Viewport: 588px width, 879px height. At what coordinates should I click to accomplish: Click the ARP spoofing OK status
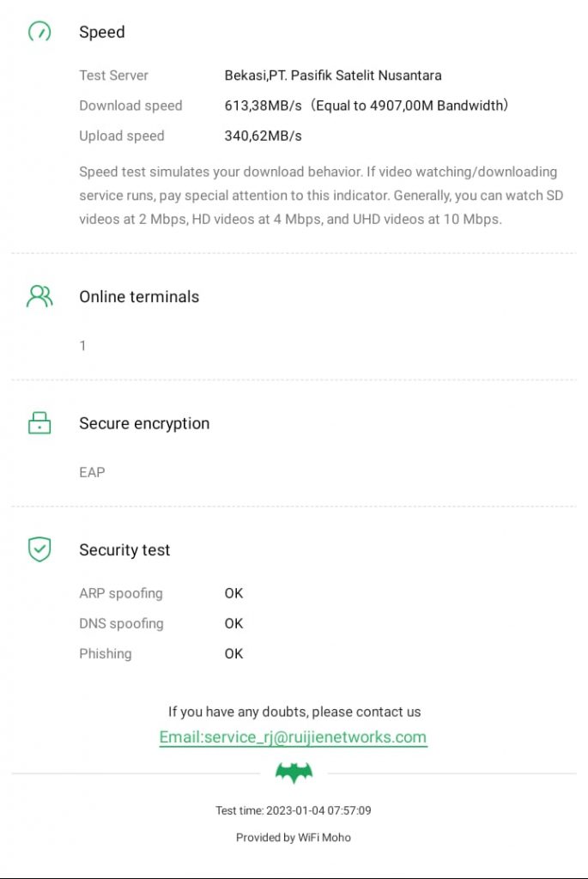tap(233, 593)
